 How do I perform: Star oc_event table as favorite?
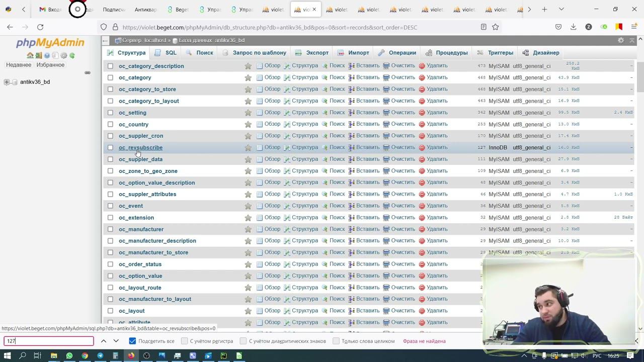click(x=248, y=206)
